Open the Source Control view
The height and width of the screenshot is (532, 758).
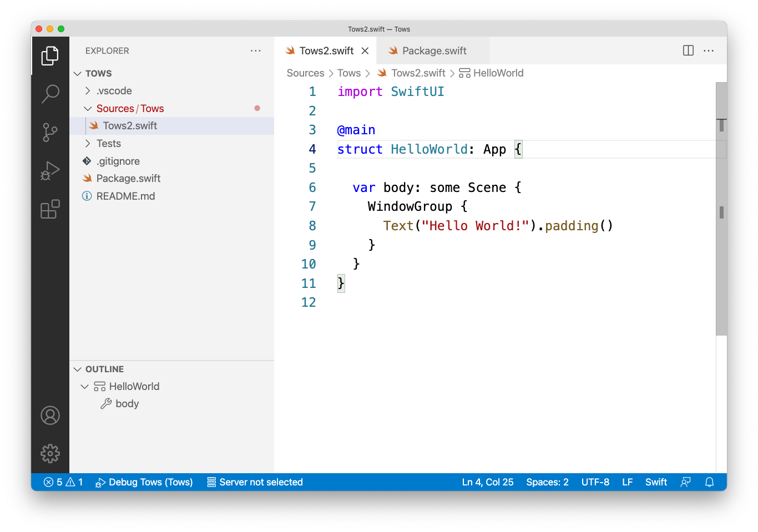click(50, 133)
